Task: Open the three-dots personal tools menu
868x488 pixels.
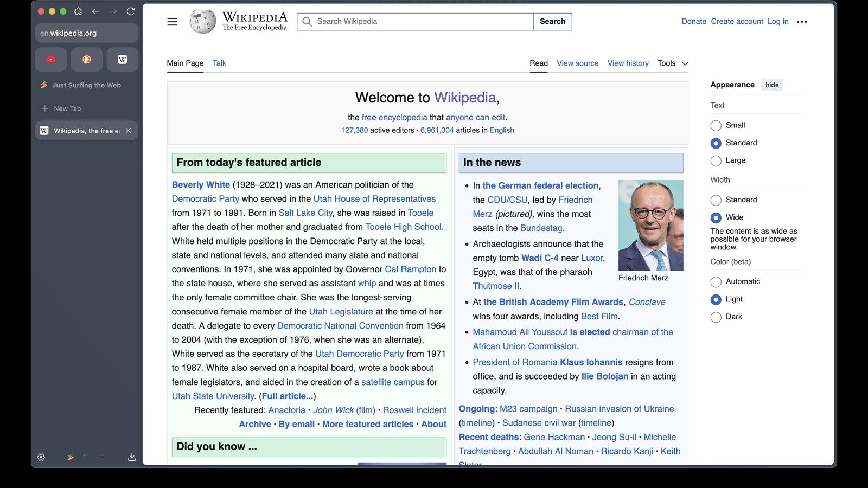Action: pyautogui.click(x=802, y=22)
